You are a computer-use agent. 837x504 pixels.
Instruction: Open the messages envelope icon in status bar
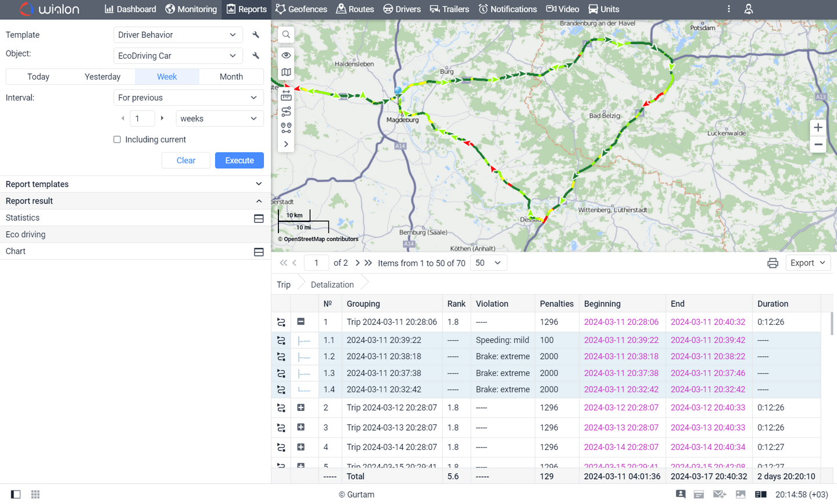click(x=720, y=494)
